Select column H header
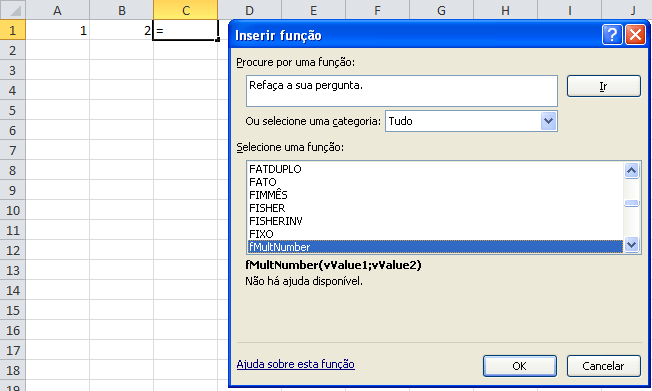 coord(506,10)
